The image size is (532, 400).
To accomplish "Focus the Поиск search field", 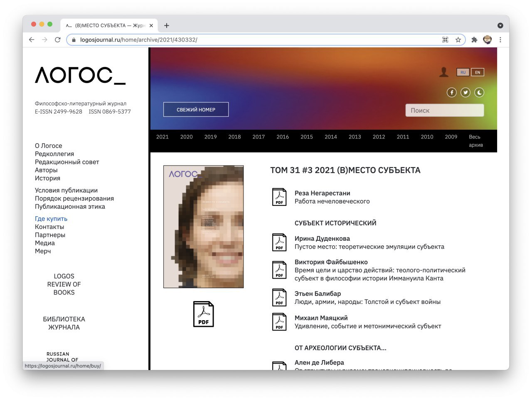I will coord(445,110).
